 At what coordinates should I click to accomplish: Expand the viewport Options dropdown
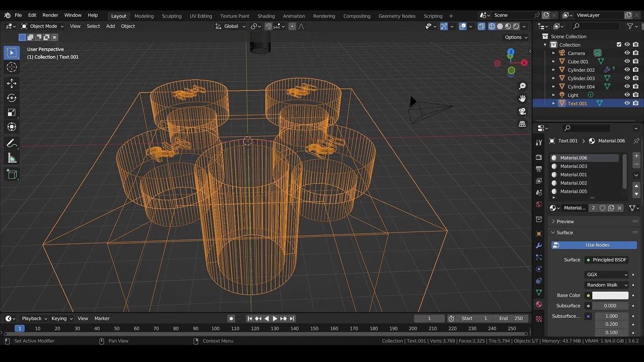(x=516, y=37)
